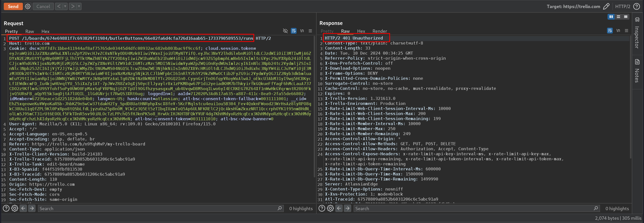Toggle \n newline display in Request

302,31
